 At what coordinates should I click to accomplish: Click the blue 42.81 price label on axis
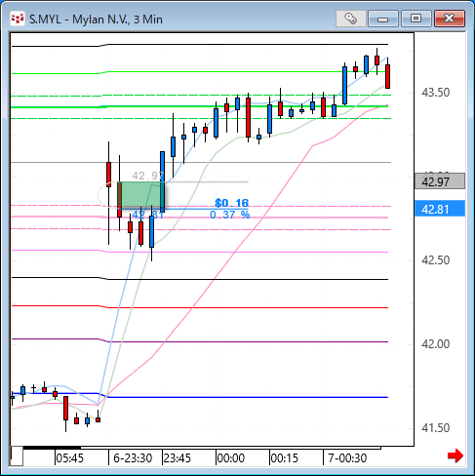point(440,209)
